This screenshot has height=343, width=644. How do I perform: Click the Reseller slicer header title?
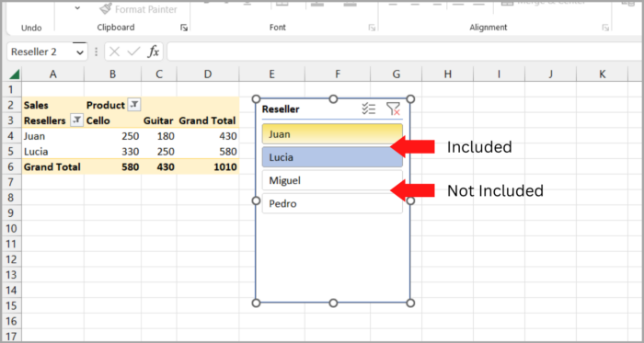(281, 109)
